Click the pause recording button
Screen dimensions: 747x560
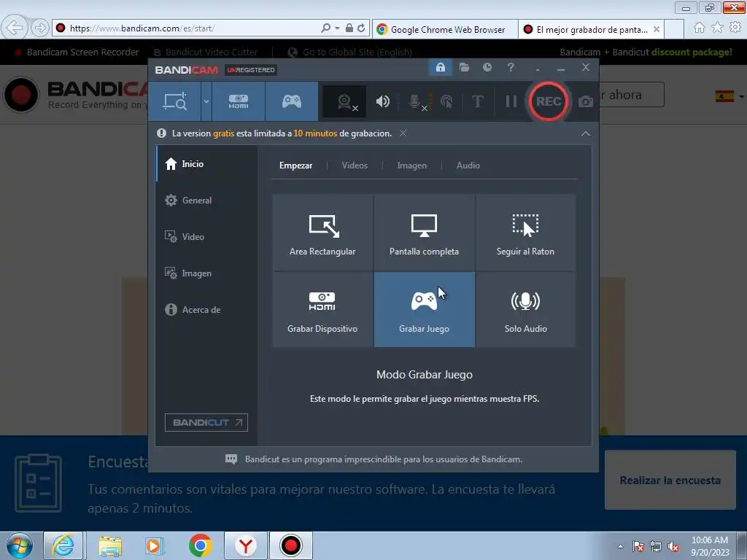511,101
